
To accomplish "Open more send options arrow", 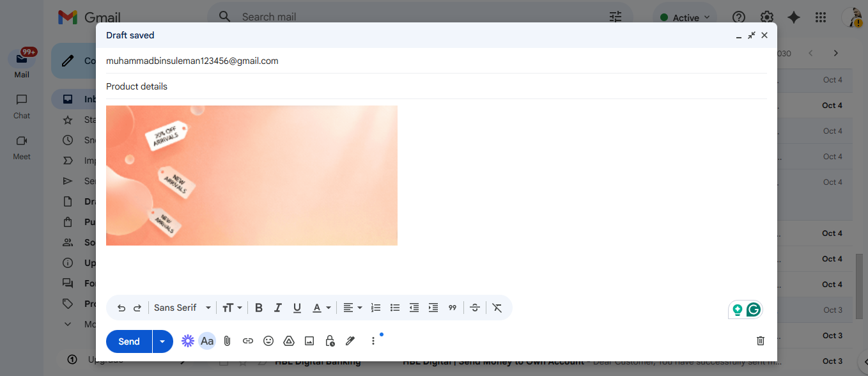I will 162,341.
